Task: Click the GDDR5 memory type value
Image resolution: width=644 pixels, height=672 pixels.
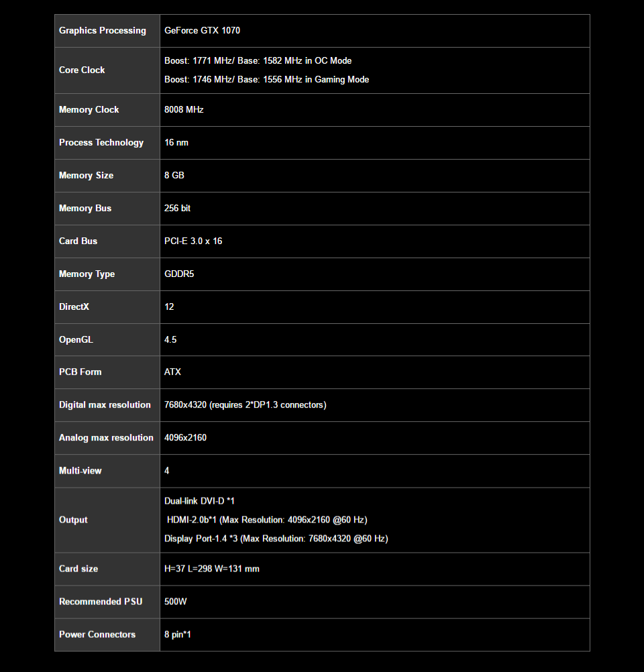Action: [179, 274]
